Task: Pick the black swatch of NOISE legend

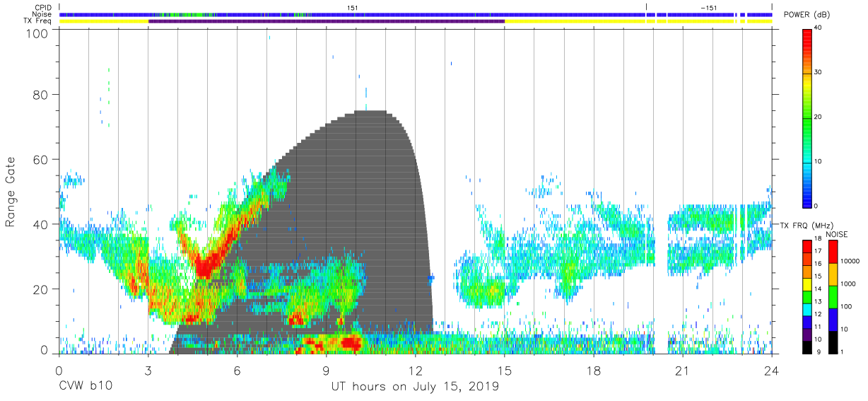Action: (833, 342)
